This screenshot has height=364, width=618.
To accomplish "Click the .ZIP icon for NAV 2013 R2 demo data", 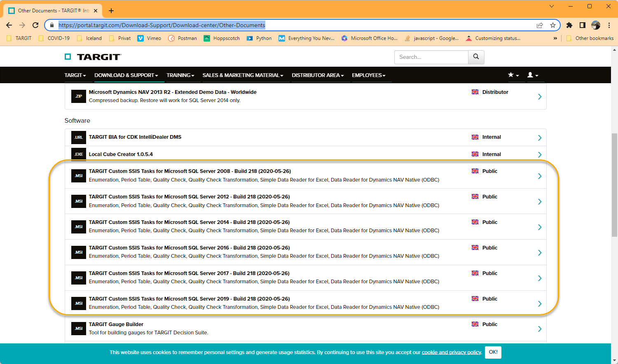I will (79, 96).
